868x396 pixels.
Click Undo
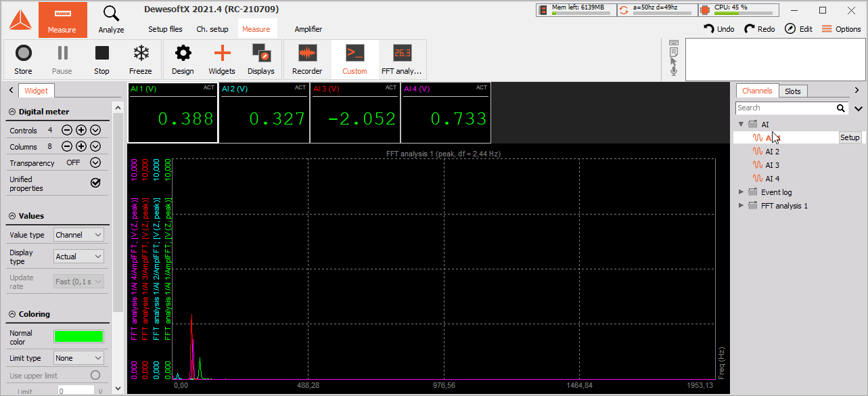pyautogui.click(x=719, y=29)
